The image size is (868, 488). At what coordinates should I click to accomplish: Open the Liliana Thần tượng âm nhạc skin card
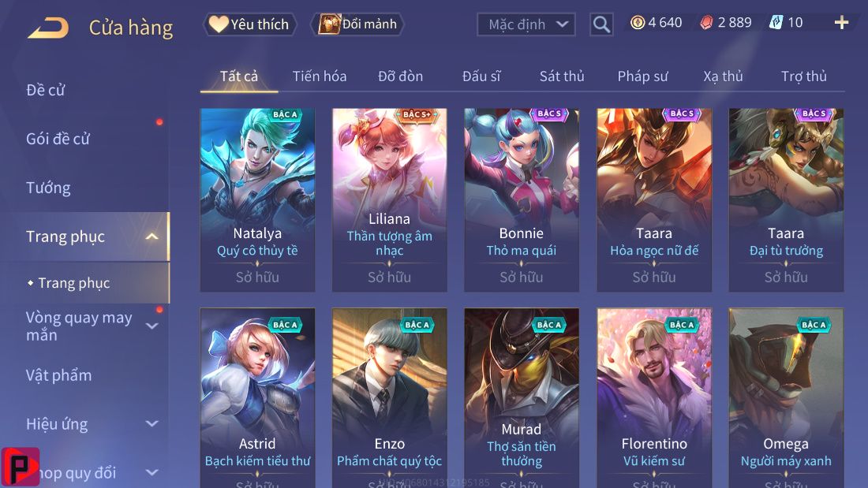point(389,199)
